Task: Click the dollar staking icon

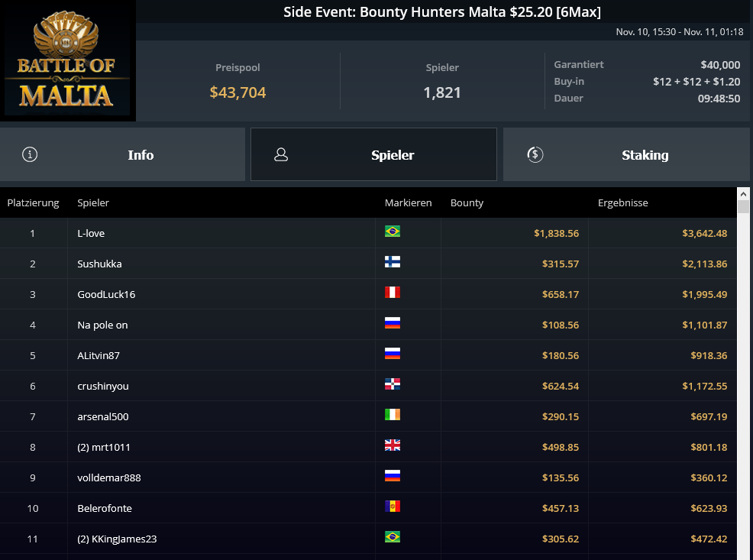Action: pyautogui.click(x=535, y=154)
